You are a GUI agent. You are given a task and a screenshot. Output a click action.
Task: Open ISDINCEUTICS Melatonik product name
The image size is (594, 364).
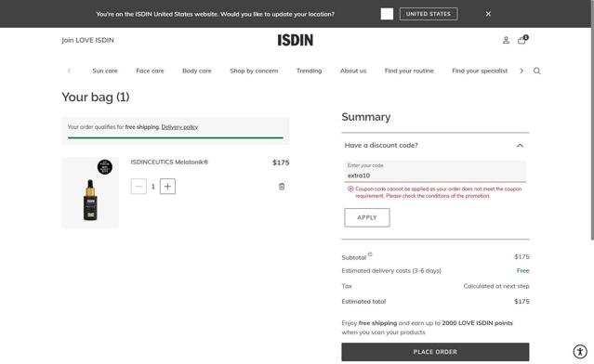169,162
